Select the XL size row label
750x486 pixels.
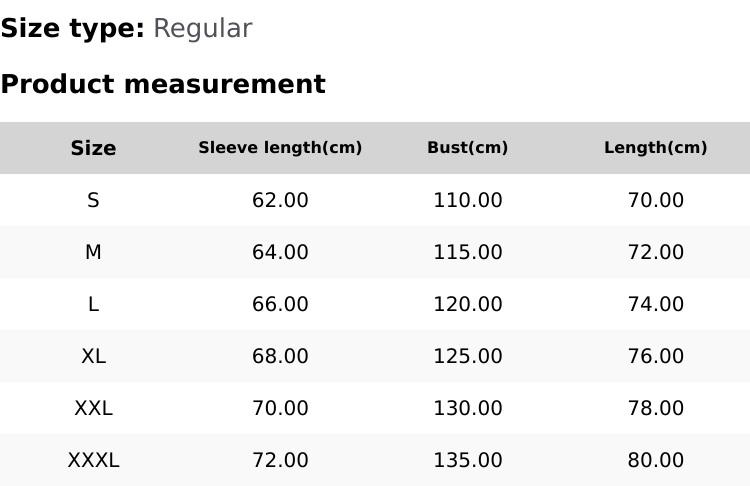point(93,356)
